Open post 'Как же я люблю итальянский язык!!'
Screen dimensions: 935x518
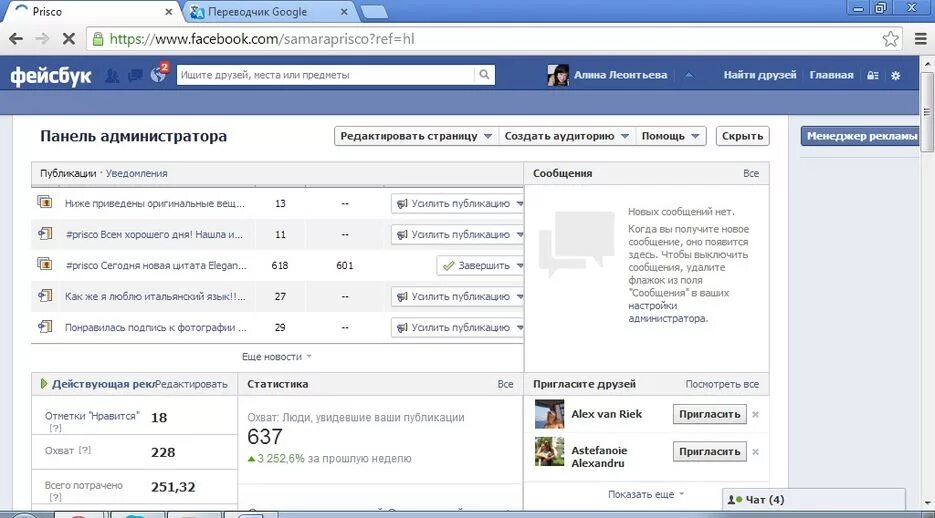click(155, 296)
